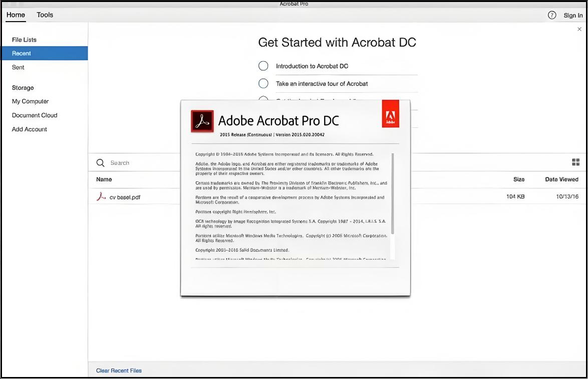Mark Take an interactive tour circle
This screenshot has width=588, height=379.
coord(263,83)
